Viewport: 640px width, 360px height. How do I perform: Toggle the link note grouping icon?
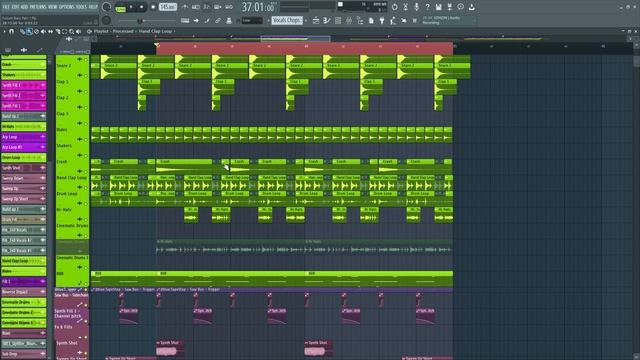point(218,20)
